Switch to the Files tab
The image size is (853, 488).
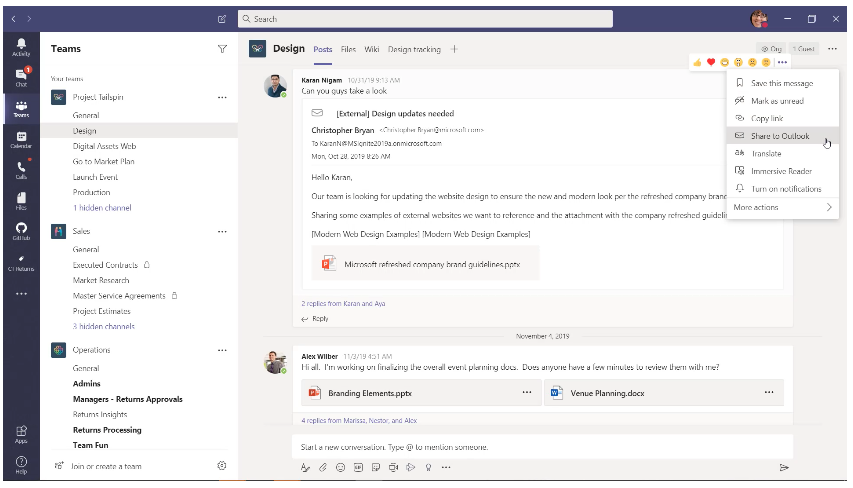click(348, 50)
